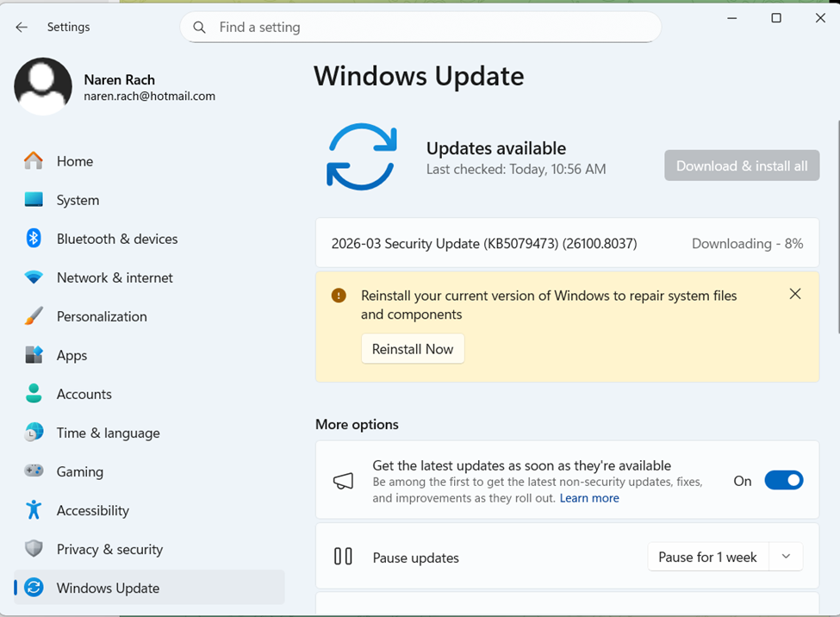
Task: Open Gaming label in sidebar
Action: point(80,471)
